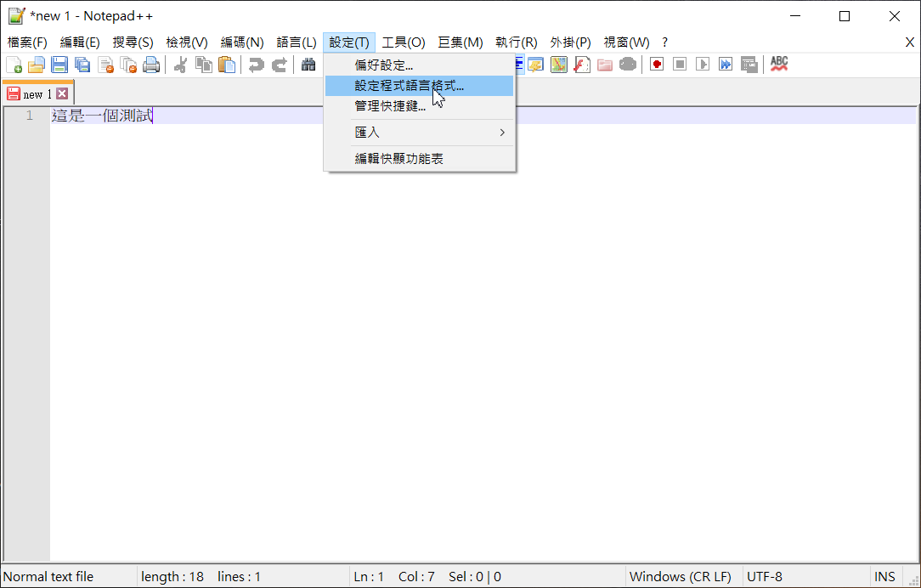
Task: Click the text line 這是一個測試
Action: click(x=102, y=116)
